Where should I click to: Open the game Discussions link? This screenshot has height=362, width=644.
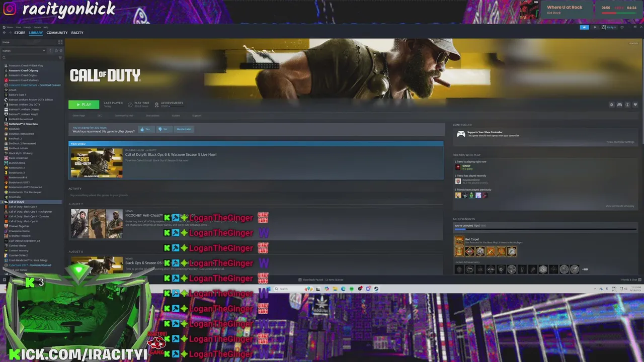(x=152, y=116)
